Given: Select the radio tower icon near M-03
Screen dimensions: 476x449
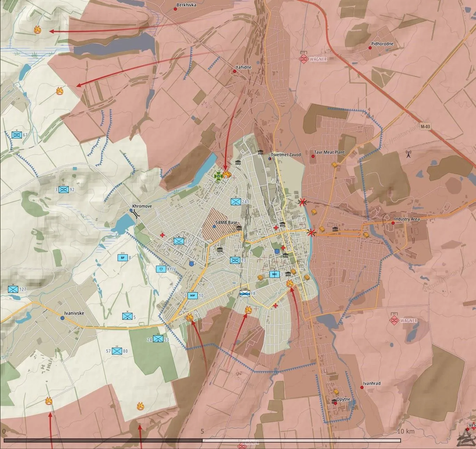Looking at the screenshot, I should coord(408,154).
